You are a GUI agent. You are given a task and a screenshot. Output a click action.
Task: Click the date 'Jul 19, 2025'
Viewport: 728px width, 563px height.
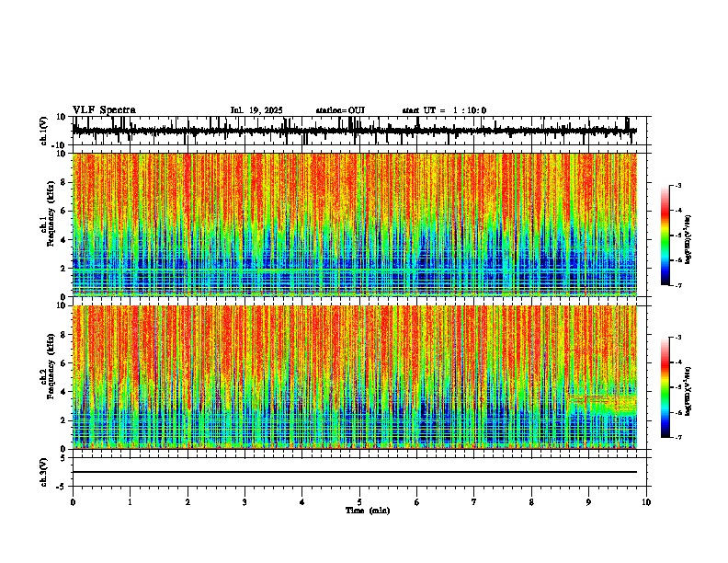click(256, 110)
